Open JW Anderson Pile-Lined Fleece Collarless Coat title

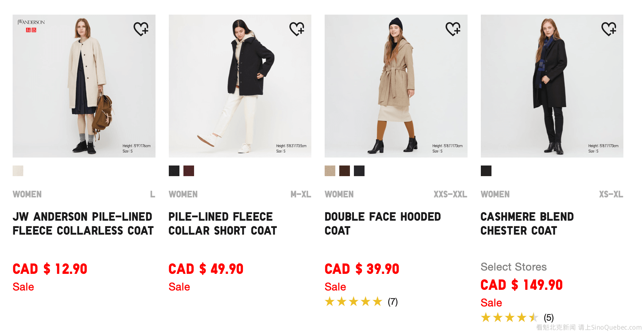(x=83, y=224)
